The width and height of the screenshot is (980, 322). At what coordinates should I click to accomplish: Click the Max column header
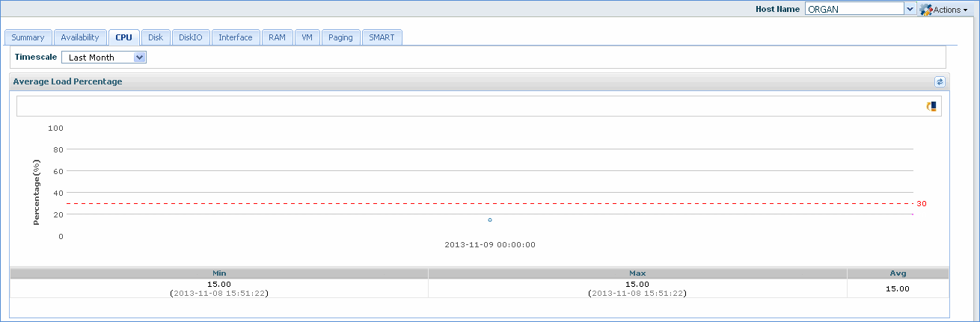click(637, 273)
